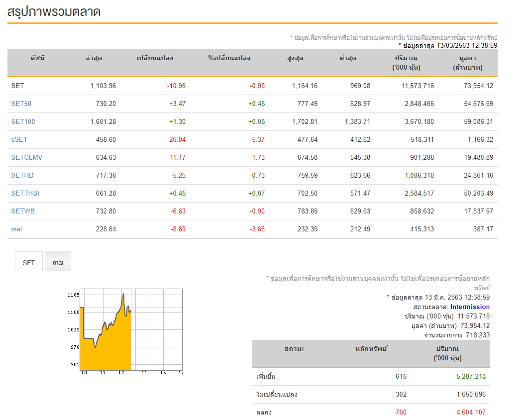
Task: Click the มูลค่า (ล้านบาท) column header
Action: tap(467, 63)
